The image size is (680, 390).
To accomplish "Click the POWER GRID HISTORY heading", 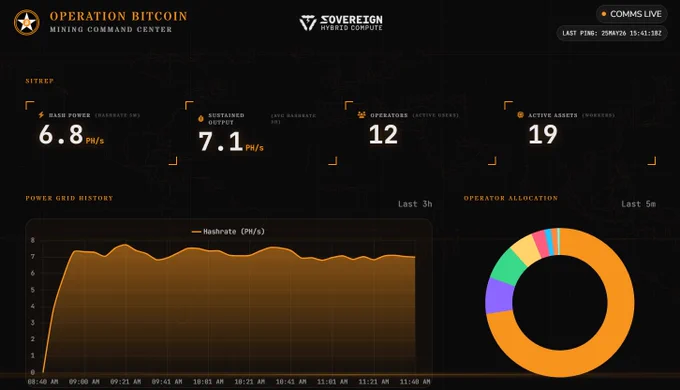I will 69,198.
